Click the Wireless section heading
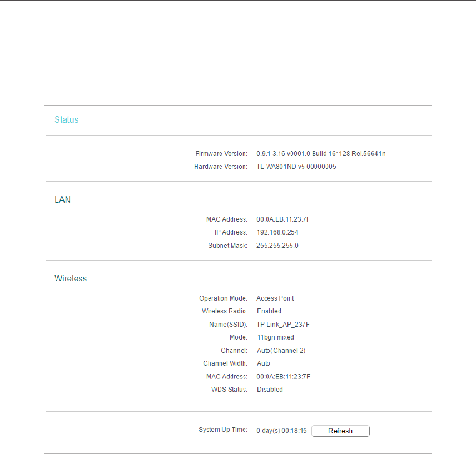The width and height of the screenshot is (476, 454). pos(71,278)
